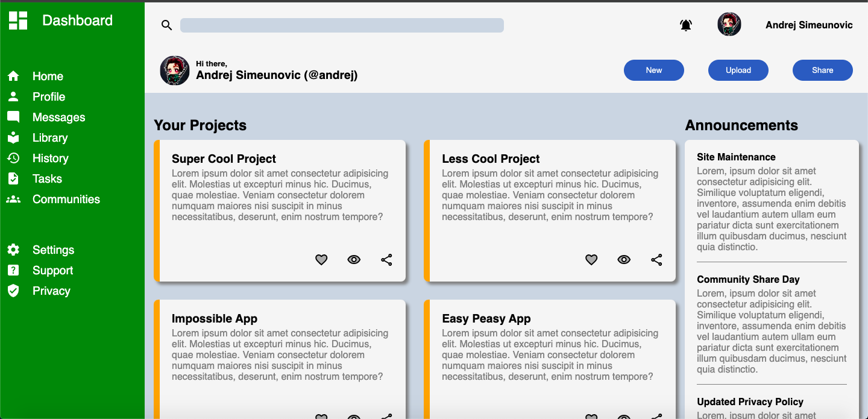Share the Less Cool Project card
The width and height of the screenshot is (868, 419).
656,260
